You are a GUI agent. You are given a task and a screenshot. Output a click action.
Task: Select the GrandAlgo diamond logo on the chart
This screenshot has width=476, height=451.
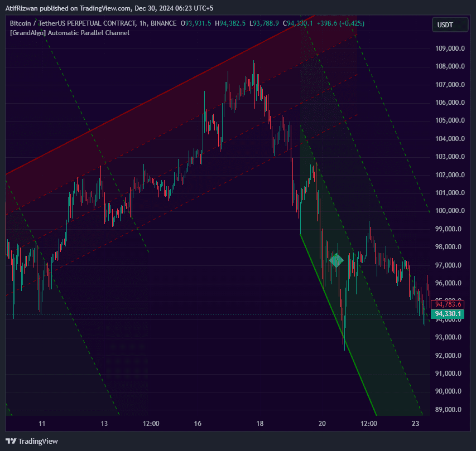(x=336, y=260)
